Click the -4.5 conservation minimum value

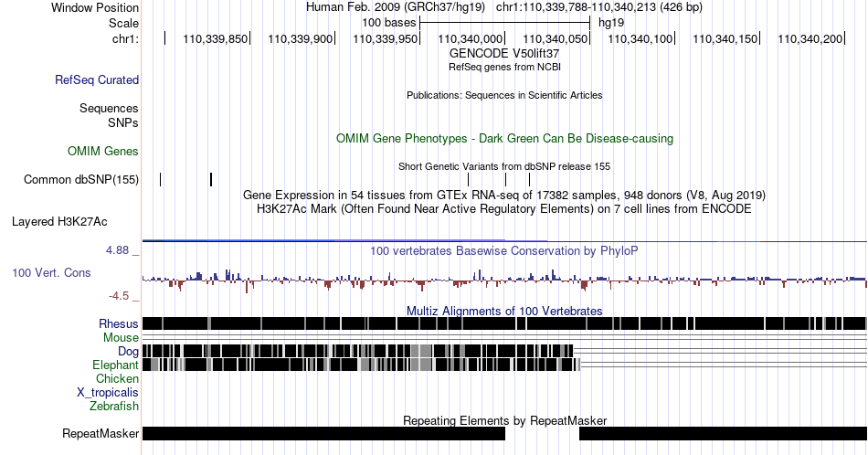point(119,296)
